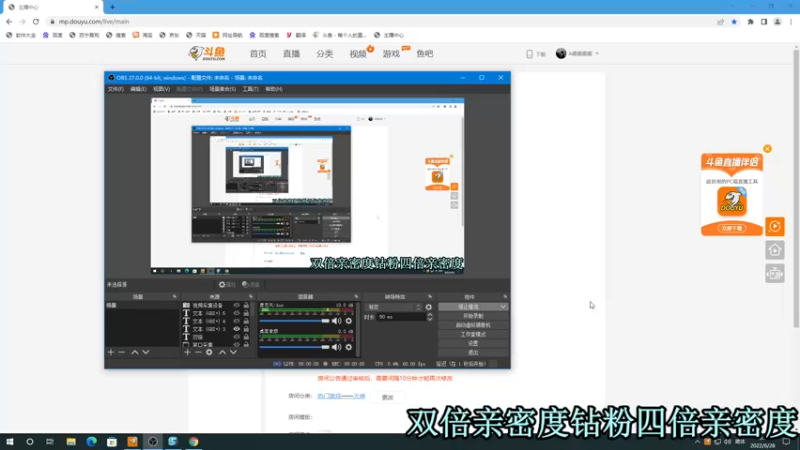Viewport: 800px width, 450px height.
Task: Move the selected source up
Action: tap(222, 352)
